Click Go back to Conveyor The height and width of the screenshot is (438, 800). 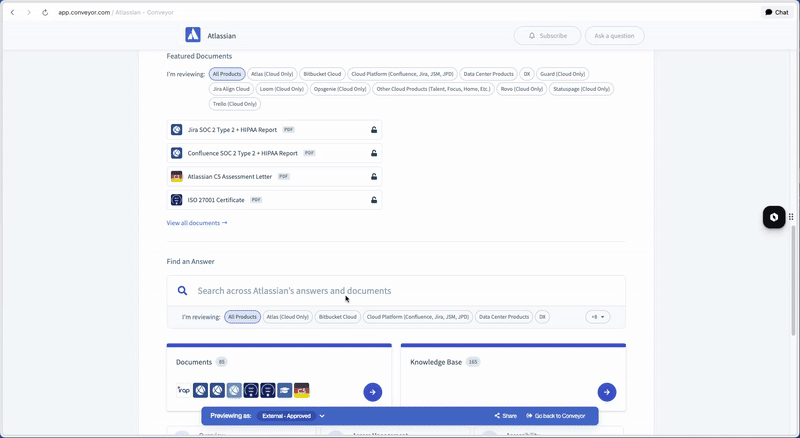tap(556, 416)
